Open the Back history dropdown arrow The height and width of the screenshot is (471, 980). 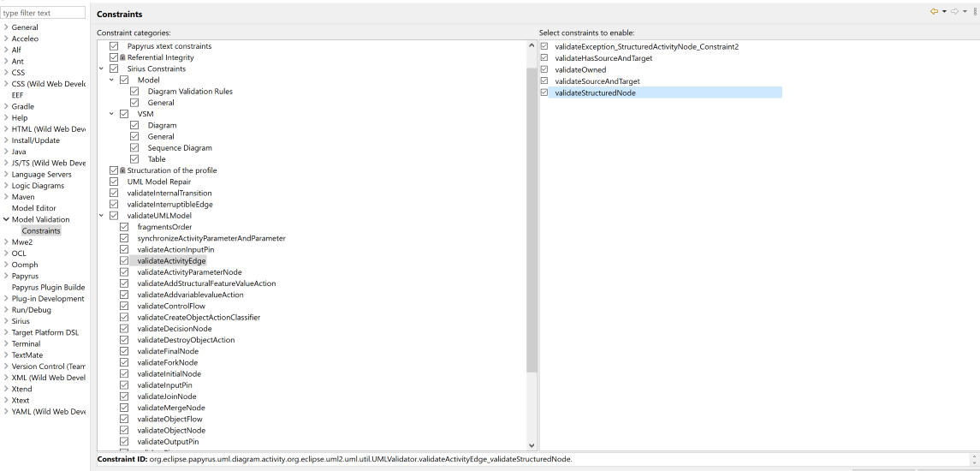tap(945, 11)
